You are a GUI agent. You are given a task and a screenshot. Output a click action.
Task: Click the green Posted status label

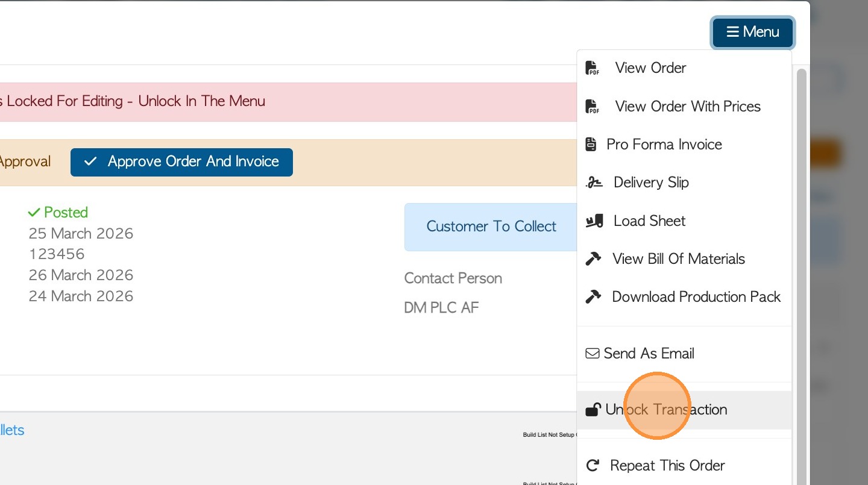tap(58, 213)
